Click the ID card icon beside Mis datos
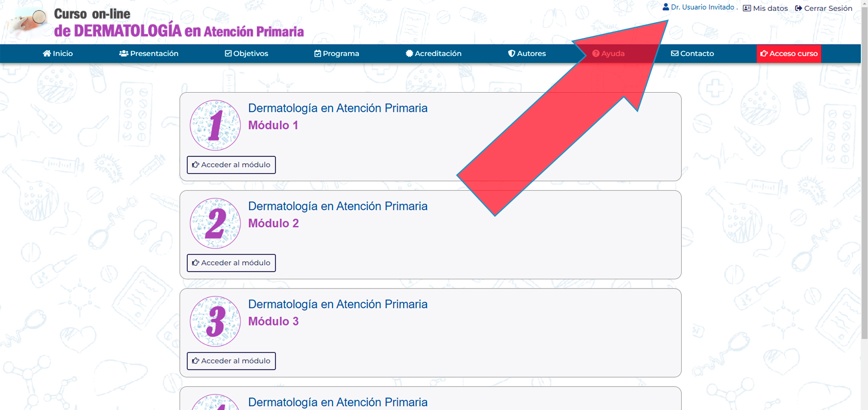This screenshot has width=868, height=410. [x=747, y=8]
